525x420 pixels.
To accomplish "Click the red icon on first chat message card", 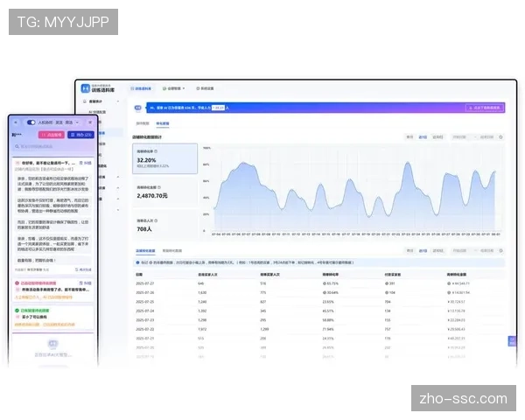I will click(x=17, y=163).
